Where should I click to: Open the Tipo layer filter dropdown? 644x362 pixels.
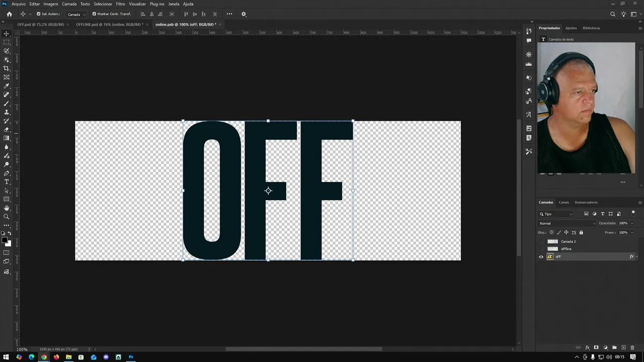point(556,214)
